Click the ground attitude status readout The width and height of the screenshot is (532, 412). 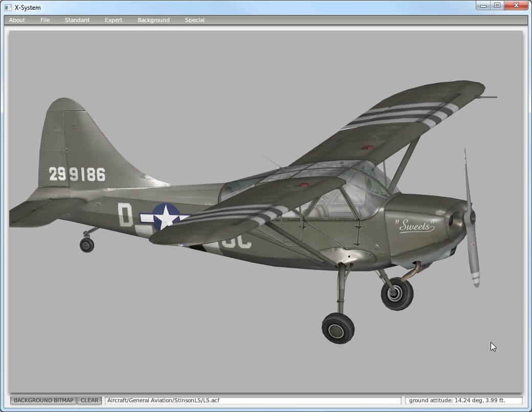click(464, 400)
